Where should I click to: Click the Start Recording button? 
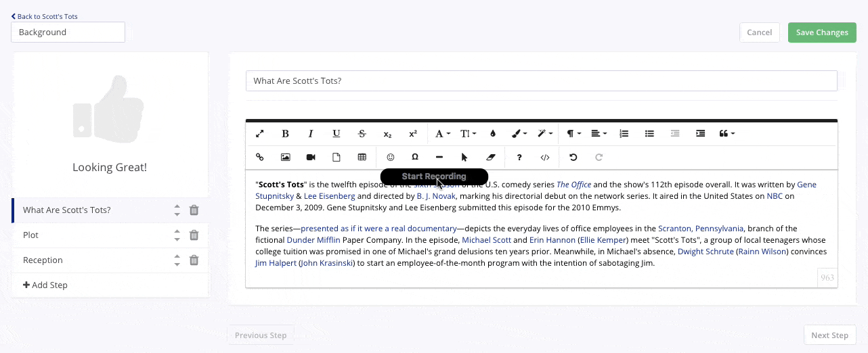pos(434,176)
